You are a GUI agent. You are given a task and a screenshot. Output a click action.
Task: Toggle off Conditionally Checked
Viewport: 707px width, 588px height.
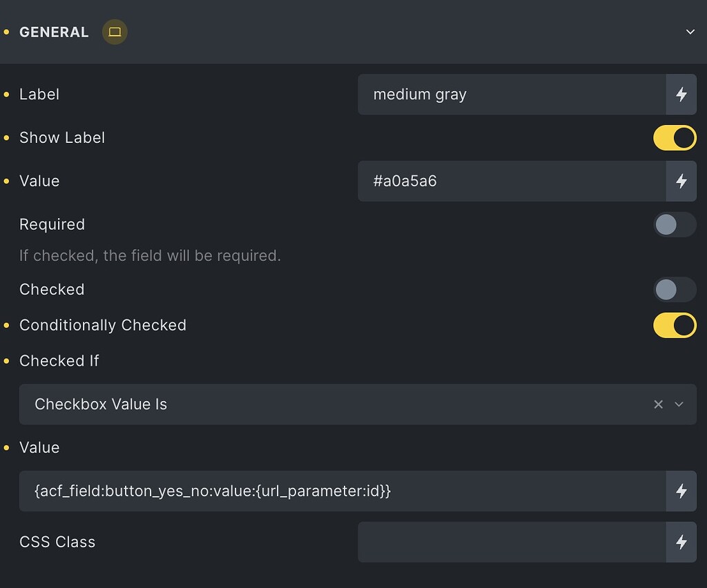[x=675, y=325]
